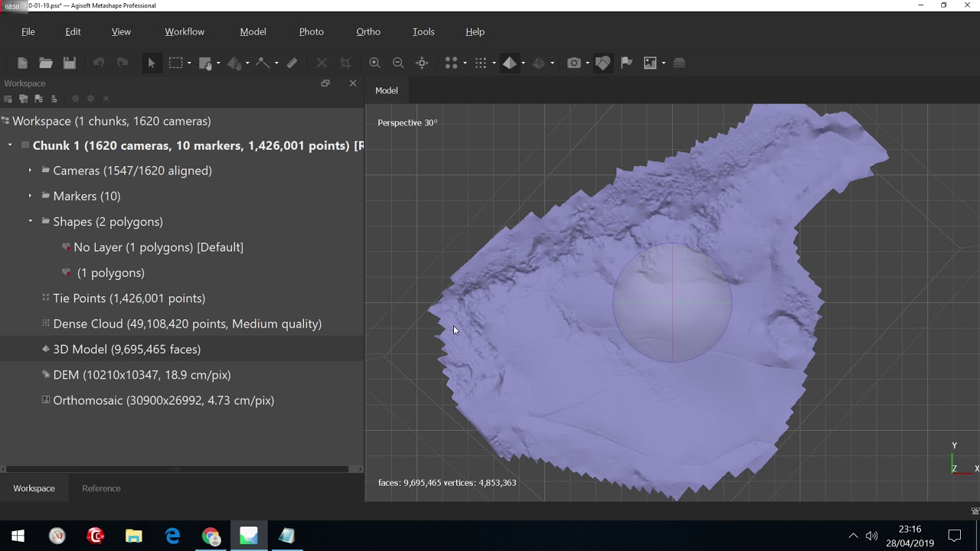980x551 pixels.
Task: Choose the Move Region tool
Action: coord(204,63)
